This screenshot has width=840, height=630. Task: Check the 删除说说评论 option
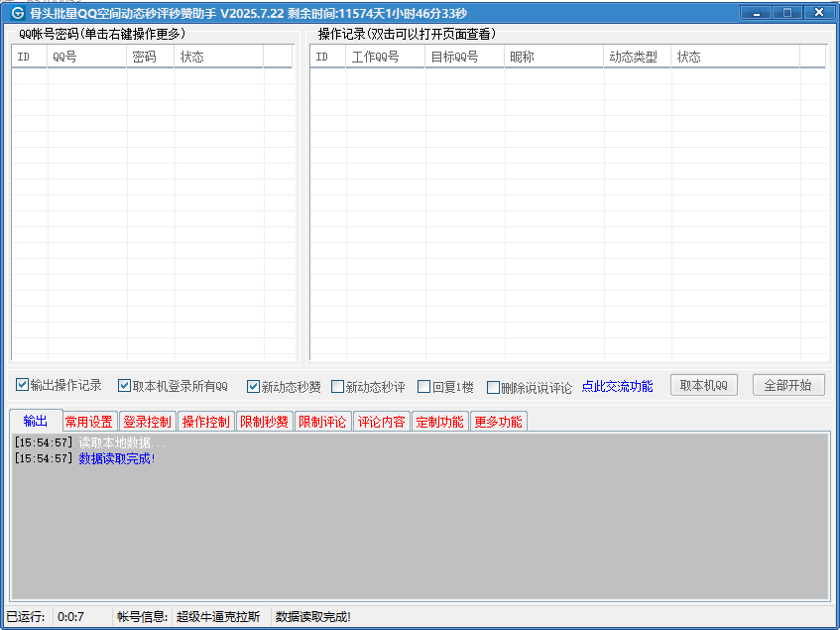[x=494, y=388]
